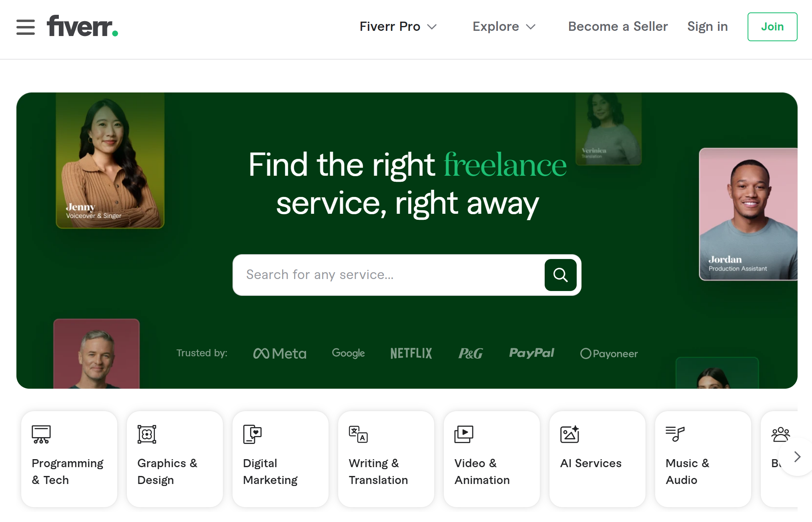Click the Fiverr logo
812x522 pixels.
pos(81,26)
